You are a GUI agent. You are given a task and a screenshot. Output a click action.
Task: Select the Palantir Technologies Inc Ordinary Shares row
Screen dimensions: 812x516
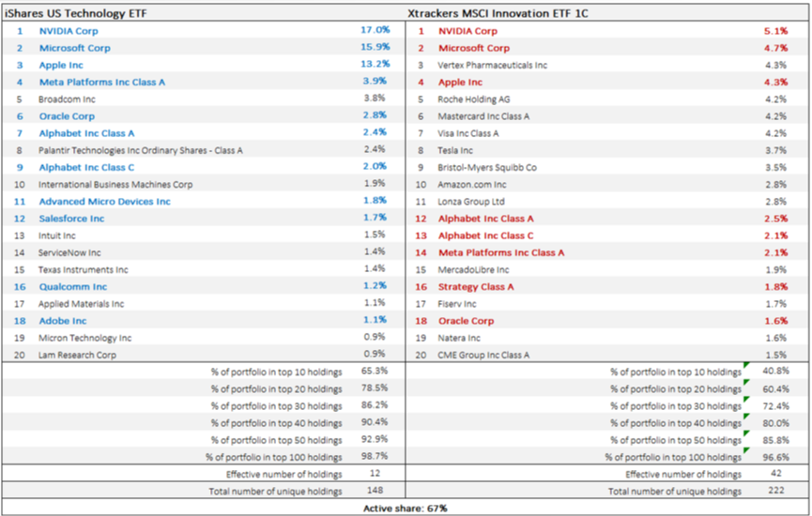[x=203, y=150]
